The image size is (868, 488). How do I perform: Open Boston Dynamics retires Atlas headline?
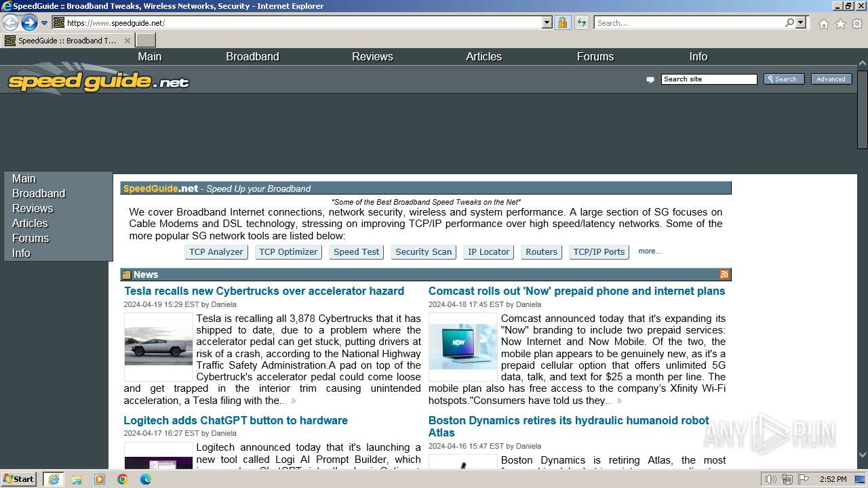[569, 427]
